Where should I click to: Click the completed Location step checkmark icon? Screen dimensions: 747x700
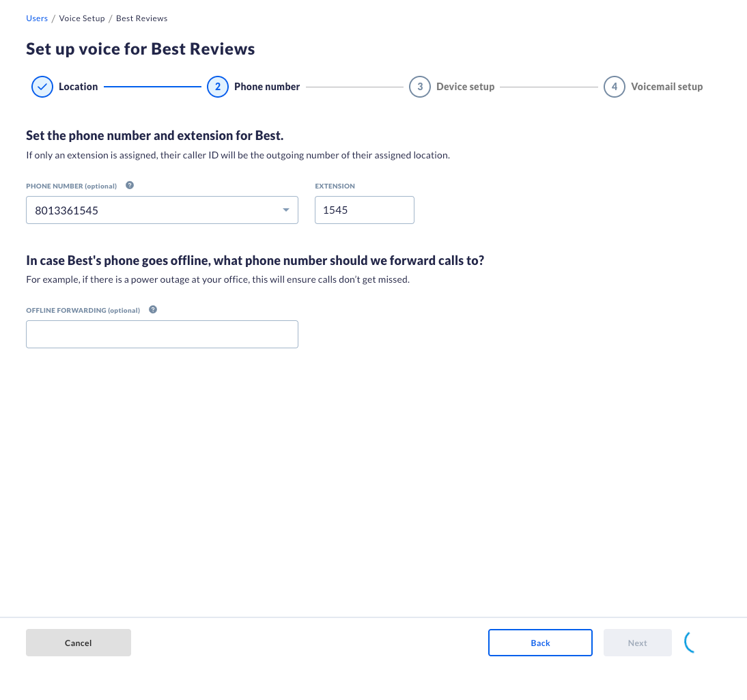(42, 87)
